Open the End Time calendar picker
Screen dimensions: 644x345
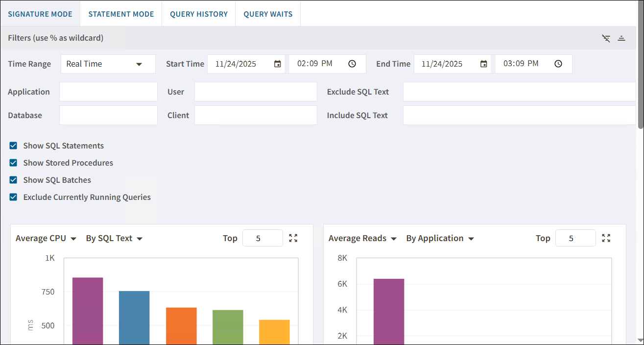click(484, 64)
